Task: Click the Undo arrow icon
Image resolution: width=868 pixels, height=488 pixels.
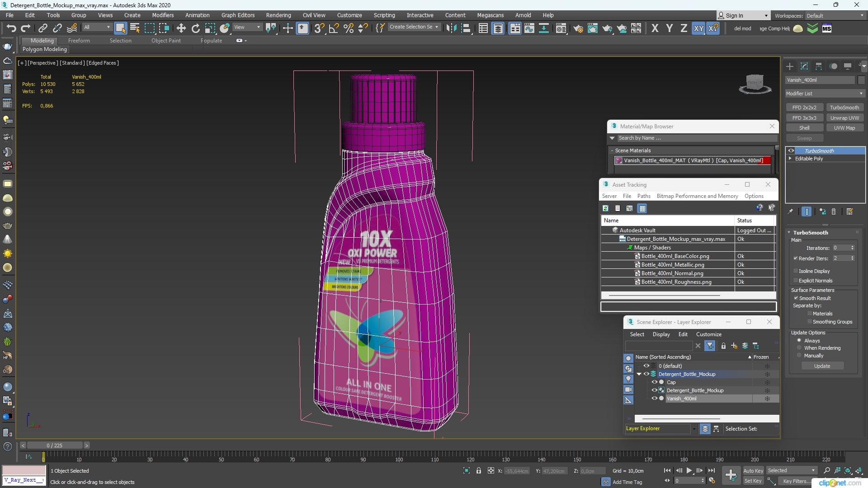Action: tap(11, 28)
